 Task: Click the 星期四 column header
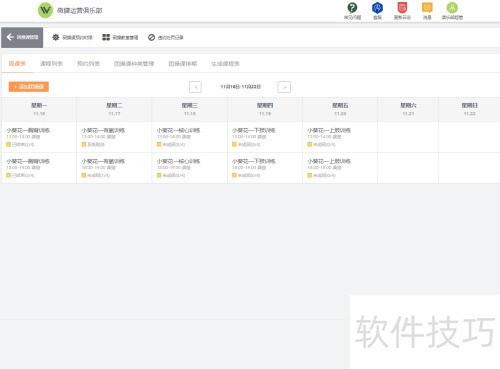[265, 109]
